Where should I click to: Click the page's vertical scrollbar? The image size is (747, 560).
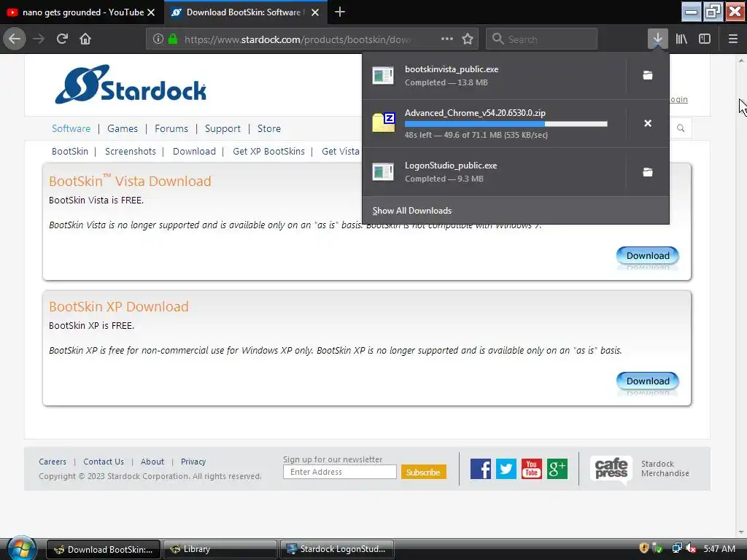741,295
